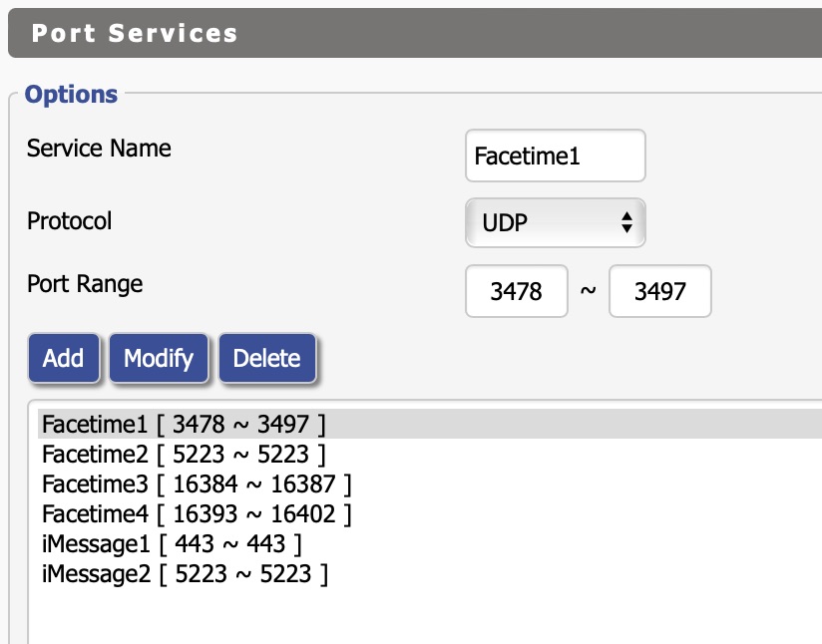Select Facetime1 [ 3478 ~ 3497 ] entry
This screenshot has width=822, height=644.
pos(430,424)
